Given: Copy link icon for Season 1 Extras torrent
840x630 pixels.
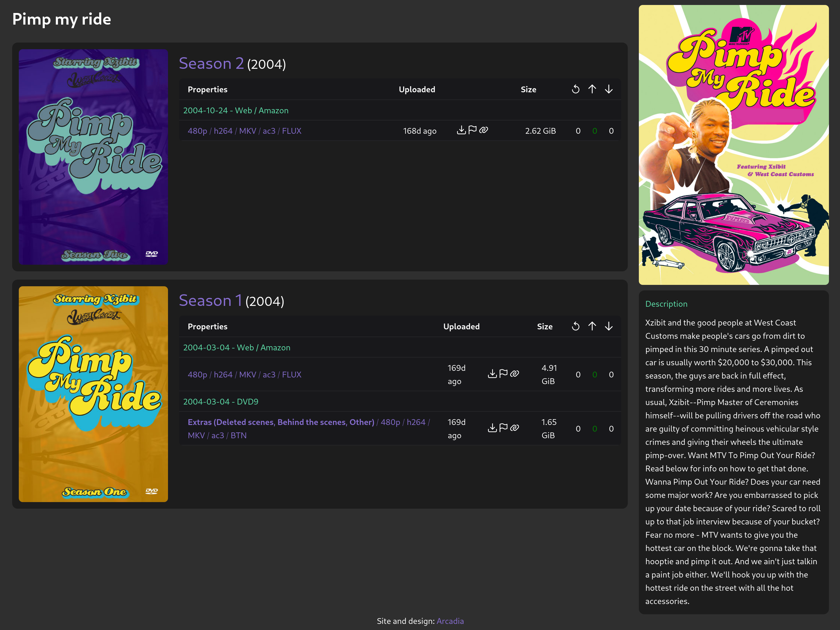Looking at the screenshot, I should point(514,428).
